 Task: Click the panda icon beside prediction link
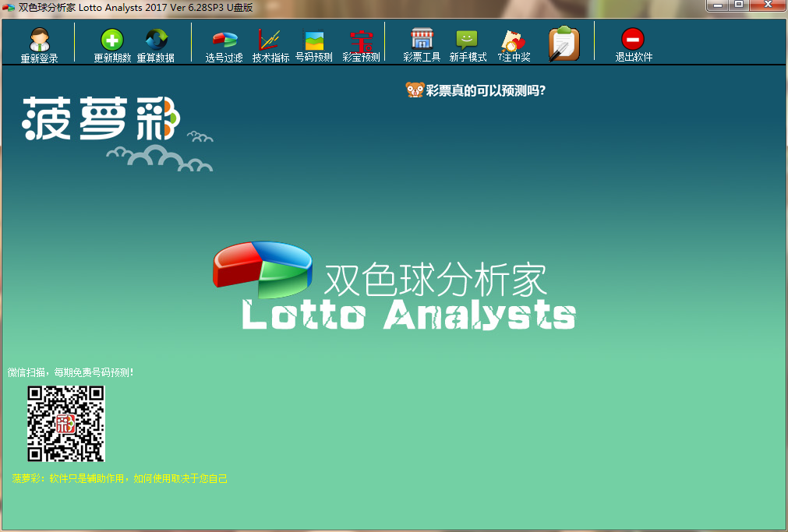[415, 90]
